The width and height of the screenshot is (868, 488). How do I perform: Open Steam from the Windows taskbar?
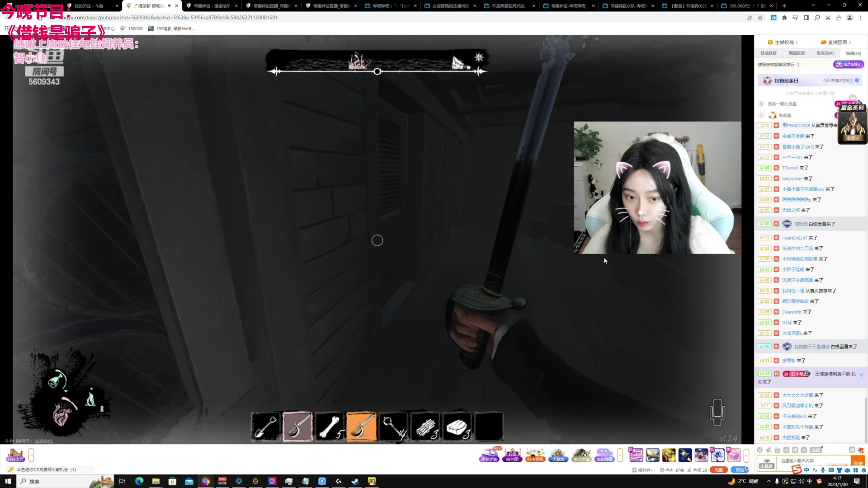[355, 481]
